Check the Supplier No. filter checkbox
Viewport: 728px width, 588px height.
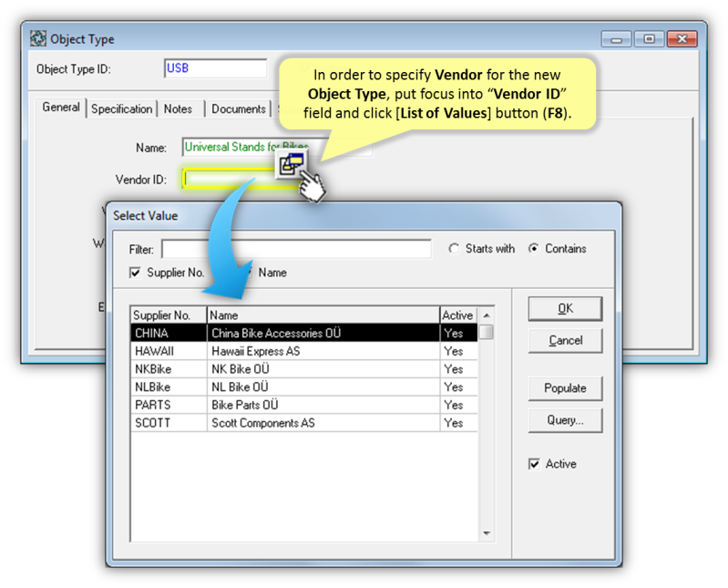tap(135, 273)
